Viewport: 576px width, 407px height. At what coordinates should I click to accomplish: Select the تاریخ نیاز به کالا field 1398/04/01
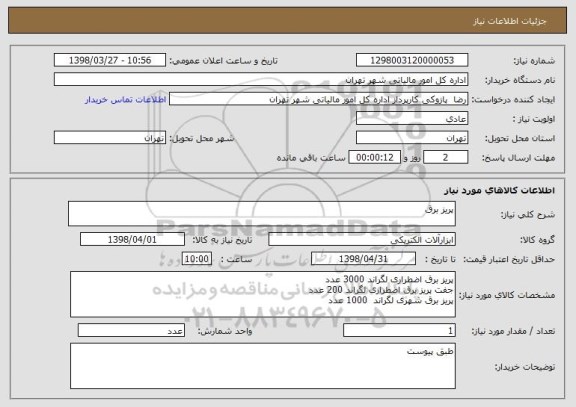pyautogui.click(x=132, y=239)
